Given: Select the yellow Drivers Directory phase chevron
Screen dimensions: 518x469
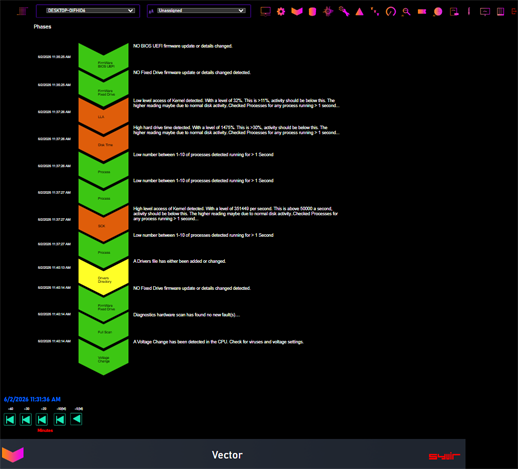Looking at the screenshot, I should [x=103, y=278].
